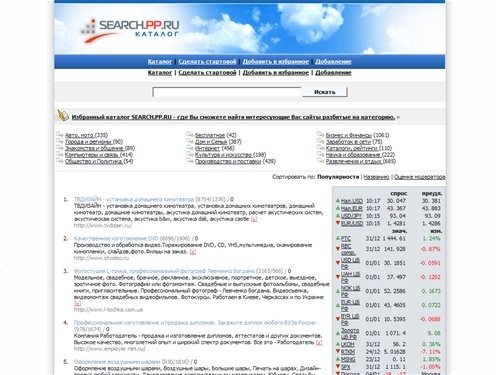Click folder icon next to Авто, мото
The width and height of the screenshot is (500, 375).
[60, 135]
